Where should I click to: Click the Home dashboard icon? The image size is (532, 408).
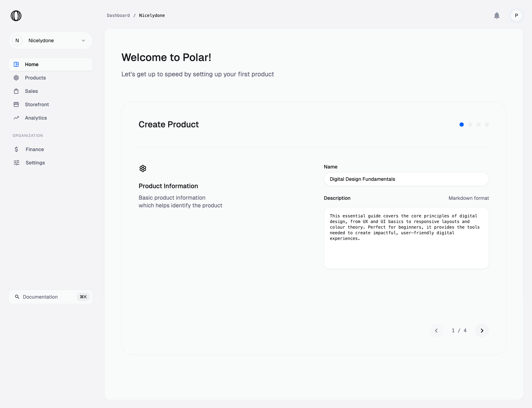(x=16, y=64)
